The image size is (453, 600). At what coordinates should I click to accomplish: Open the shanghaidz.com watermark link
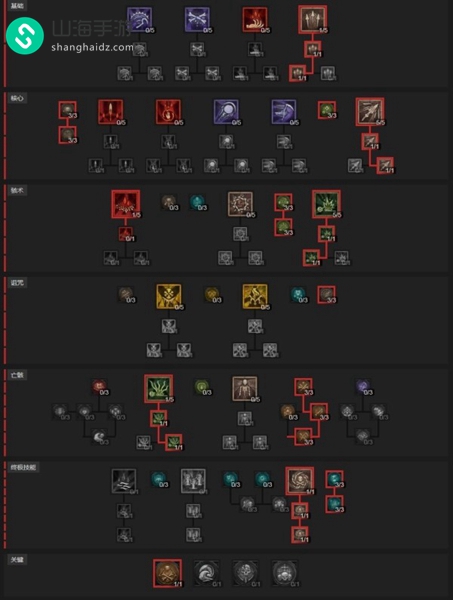pos(92,47)
